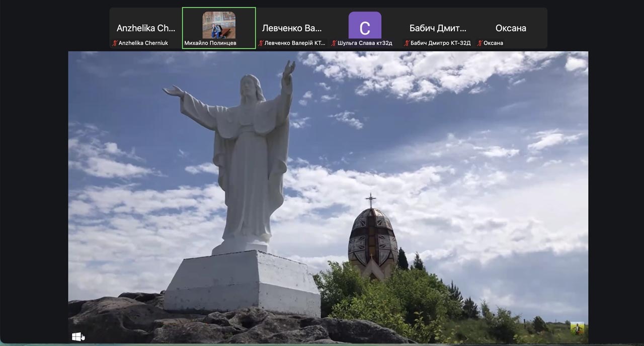The width and height of the screenshot is (644, 346).
Task: Select the large "Anzhelika Ch..." display name
Action: [146, 28]
